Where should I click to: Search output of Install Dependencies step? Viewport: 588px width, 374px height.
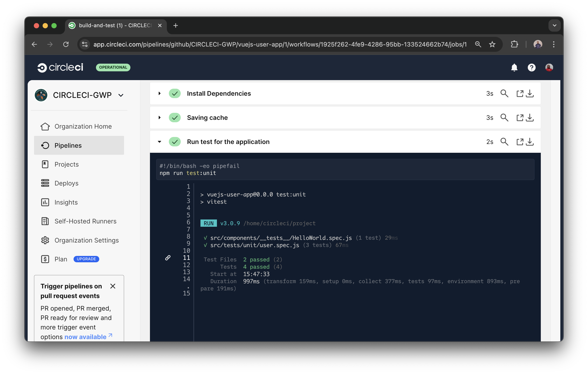coord(505,93)
